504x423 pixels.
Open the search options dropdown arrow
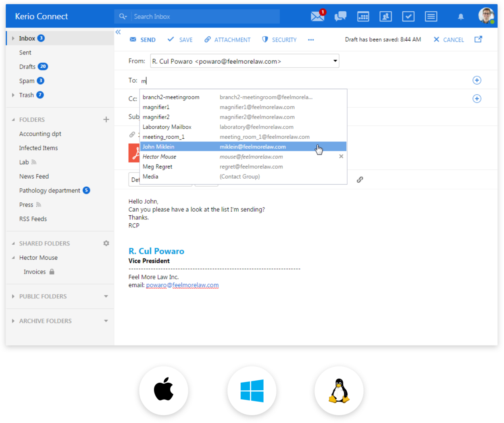point(126,17)
